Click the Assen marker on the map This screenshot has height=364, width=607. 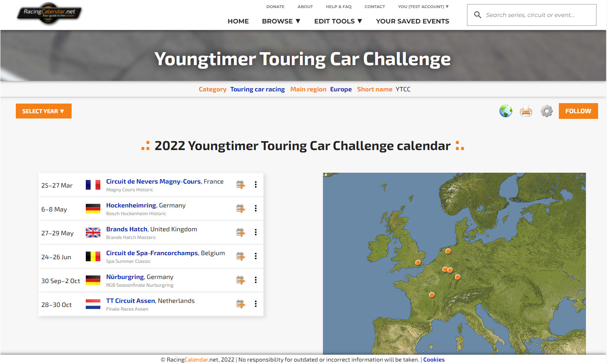(x=448, y=251)
